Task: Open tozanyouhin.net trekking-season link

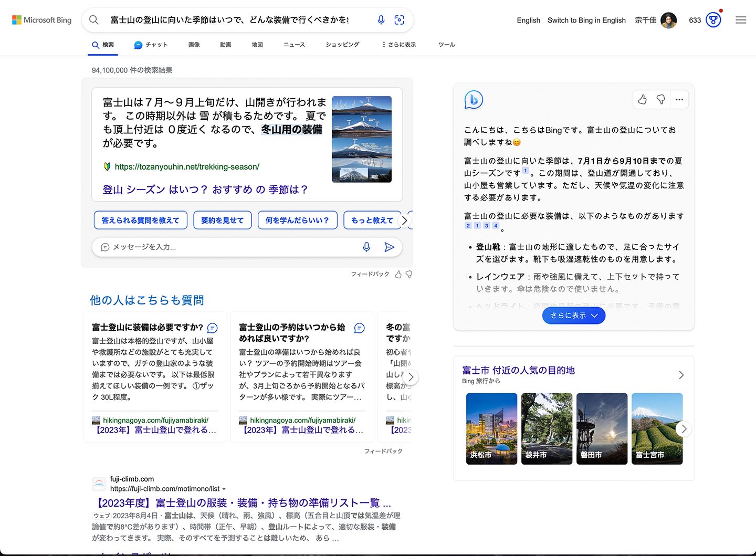Action: click(x=187, y=166)
